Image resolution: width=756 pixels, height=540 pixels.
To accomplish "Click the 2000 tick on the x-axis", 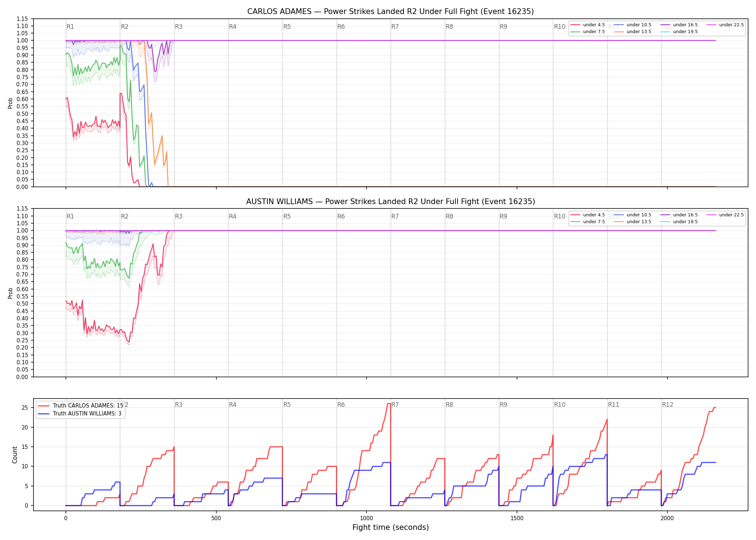I will coord(667,518).
